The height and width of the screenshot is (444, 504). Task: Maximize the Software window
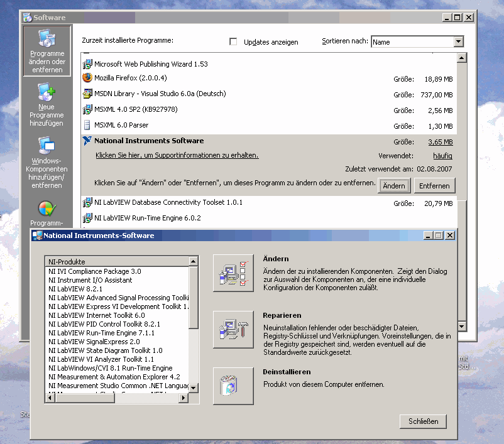pos(457,18)
